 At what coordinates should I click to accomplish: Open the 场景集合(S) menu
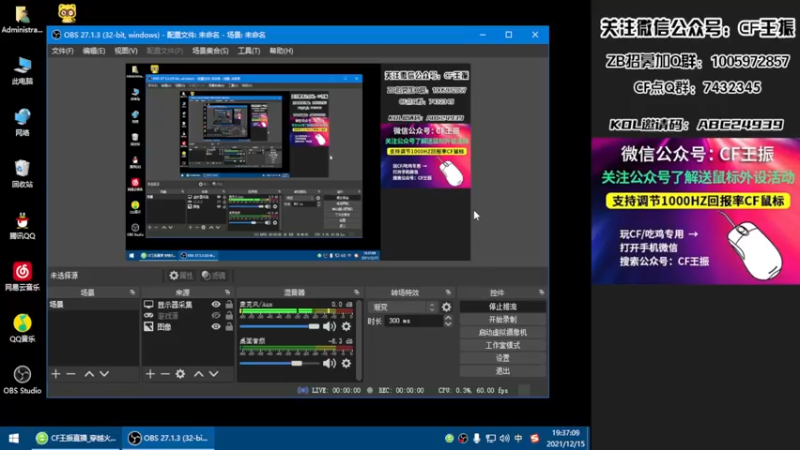[x=210, y=51]
